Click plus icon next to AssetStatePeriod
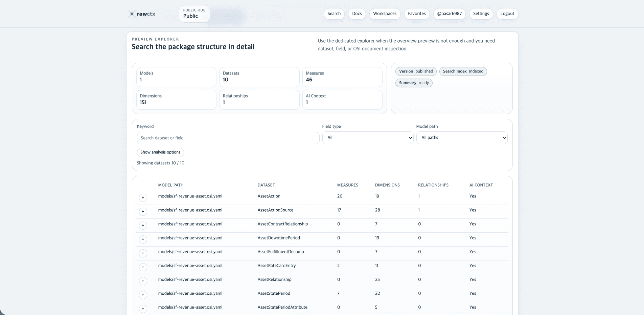The width and height of the screenshot is (644, 315). click(x=143, y=295)
